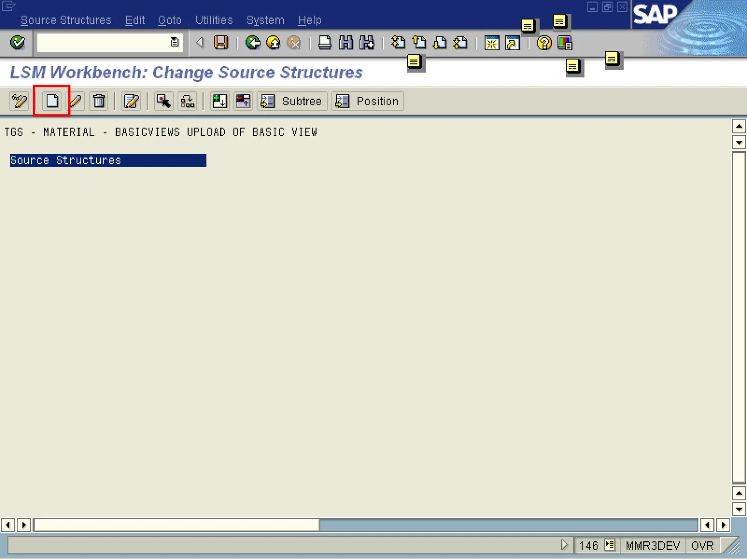Click the Find binoculars icon
Image resolution: width=747 pixels, height=560 pixels.
pyautogui.click(x=345, y=43)
